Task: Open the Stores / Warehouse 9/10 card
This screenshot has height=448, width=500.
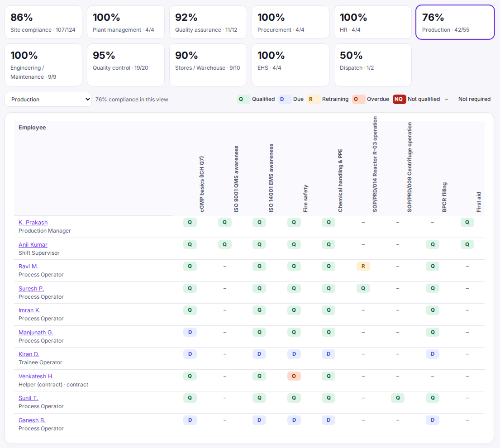Action: pyautogui.click(x=208, y=65)
